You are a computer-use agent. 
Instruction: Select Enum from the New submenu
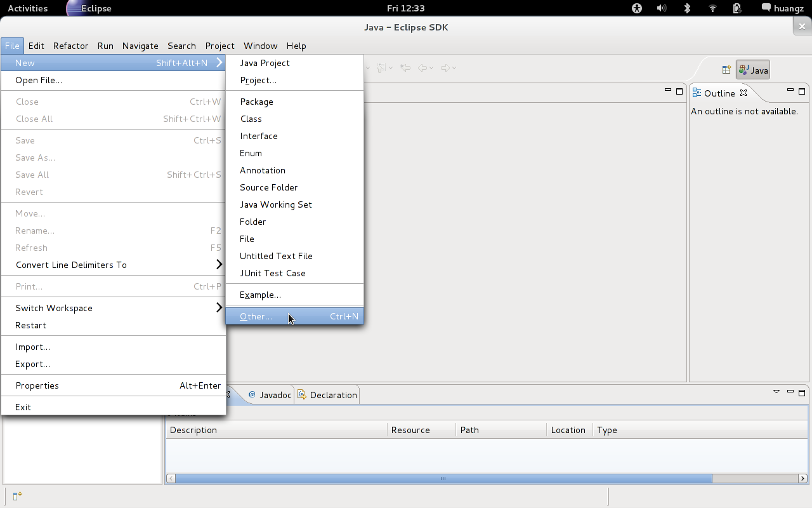click(294, 153)
